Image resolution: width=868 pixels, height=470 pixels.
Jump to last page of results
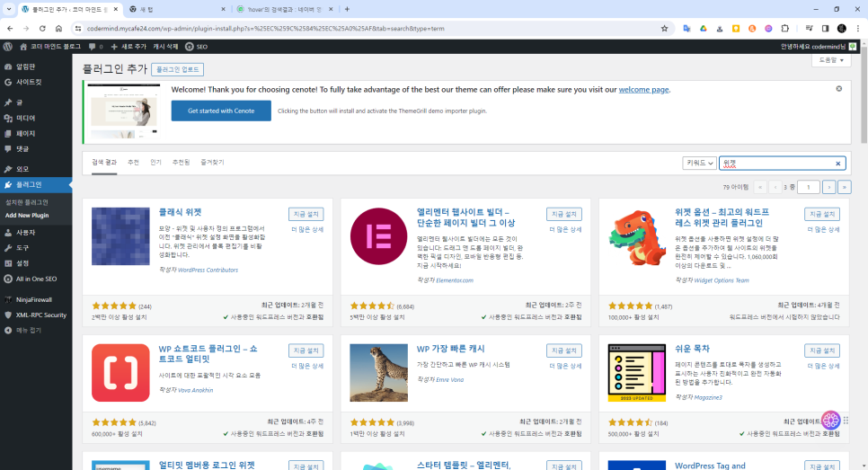[845, 187]
